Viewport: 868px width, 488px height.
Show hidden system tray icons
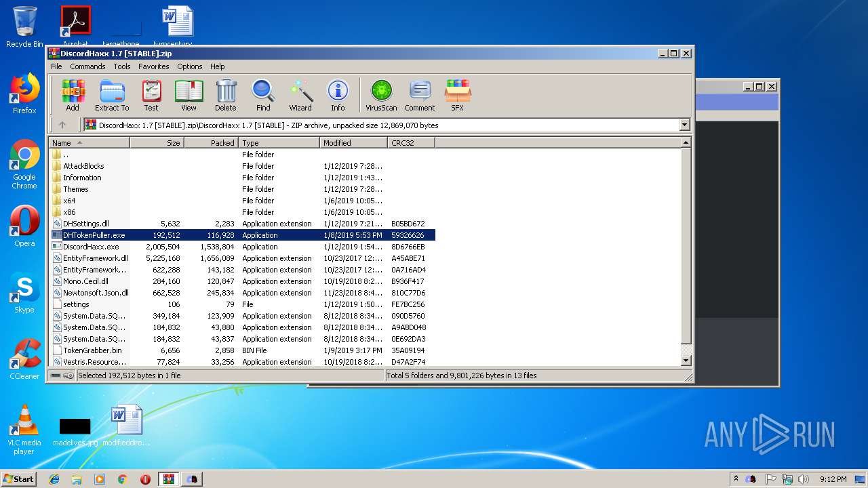tap(736, 479)
